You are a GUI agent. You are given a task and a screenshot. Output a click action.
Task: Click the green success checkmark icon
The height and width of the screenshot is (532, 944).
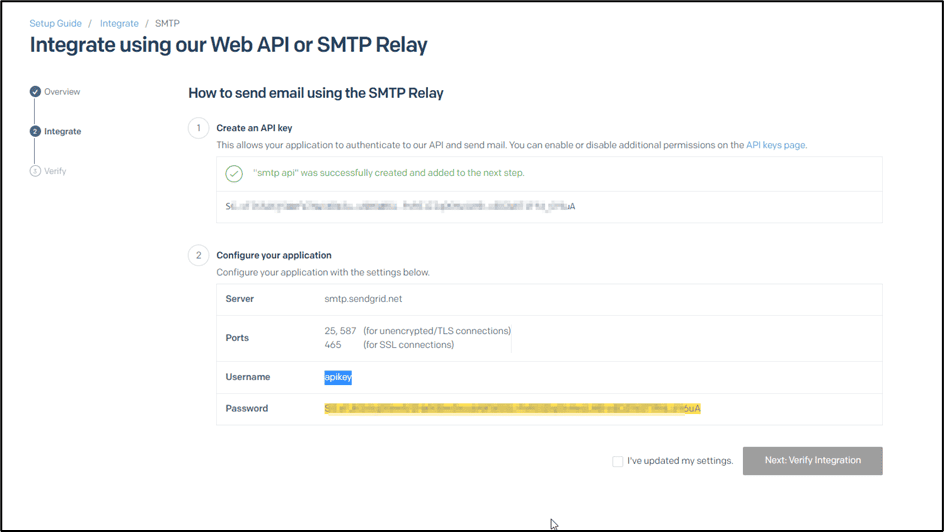(x=234, y=174)
